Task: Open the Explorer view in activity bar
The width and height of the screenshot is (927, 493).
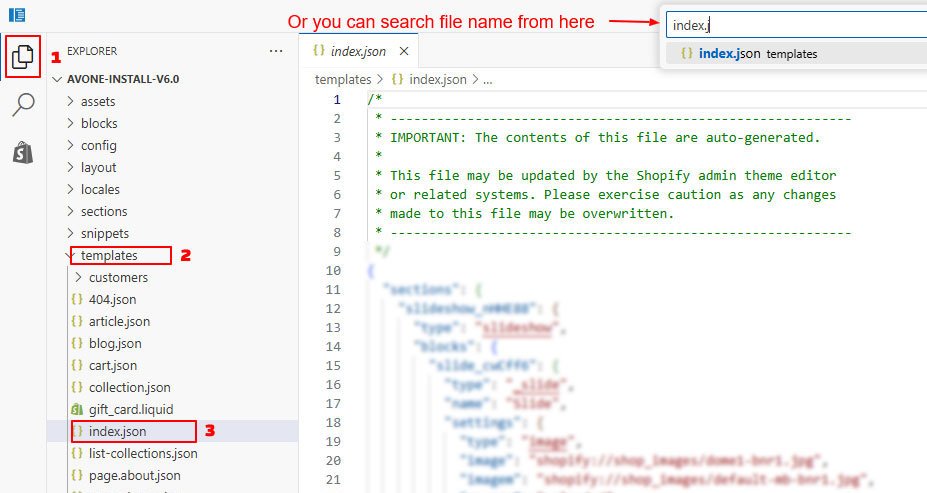Action: coord(22,59)
